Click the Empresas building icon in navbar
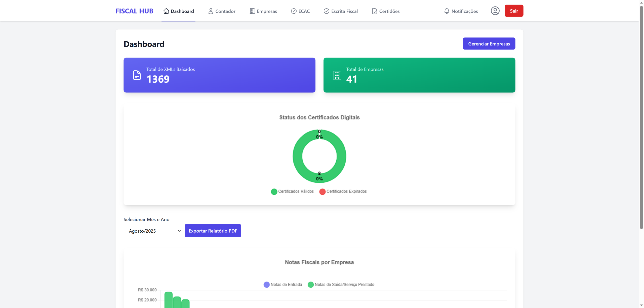Viewport: 644px width, 308px height. 252,11
